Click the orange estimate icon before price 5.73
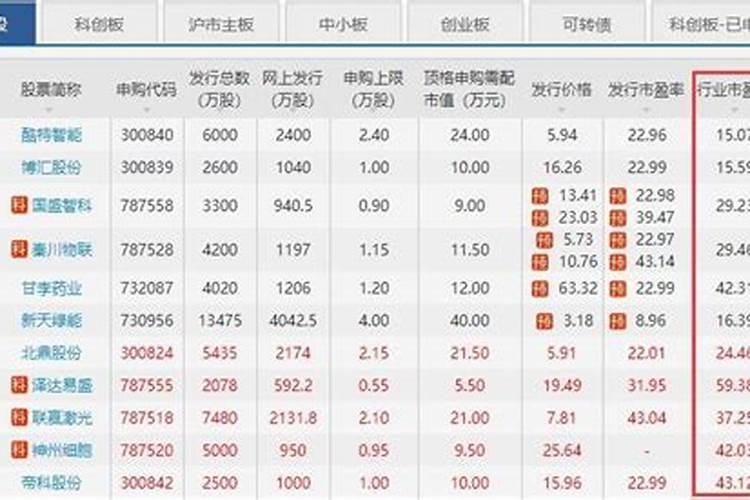The width and height of the screenshot is (750, 500). click(x=544, y=240)
